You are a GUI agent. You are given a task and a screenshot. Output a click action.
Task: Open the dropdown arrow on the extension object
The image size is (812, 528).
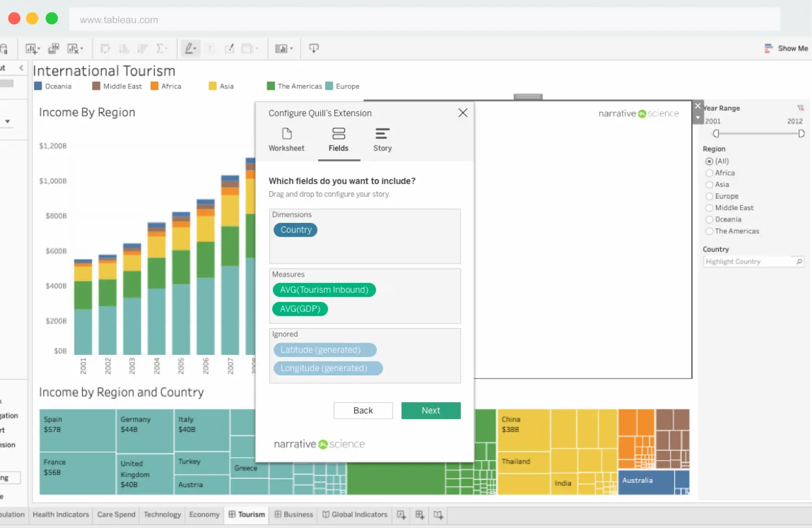click(x=697, y=118)
